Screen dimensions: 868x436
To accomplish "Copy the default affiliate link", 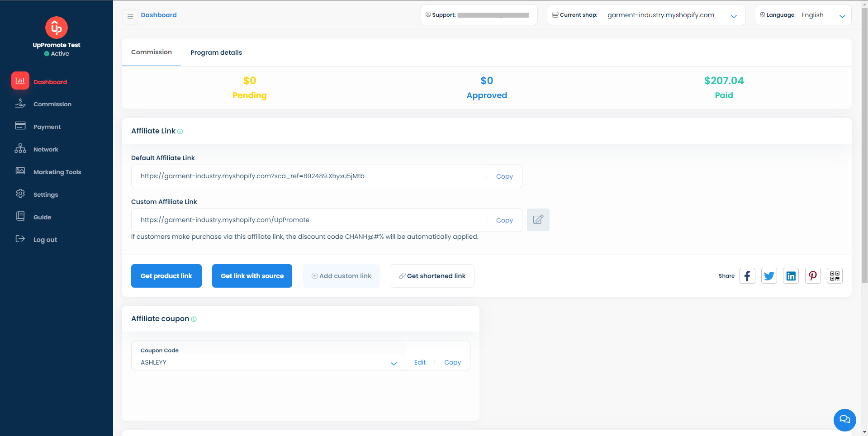I will 504,176.
